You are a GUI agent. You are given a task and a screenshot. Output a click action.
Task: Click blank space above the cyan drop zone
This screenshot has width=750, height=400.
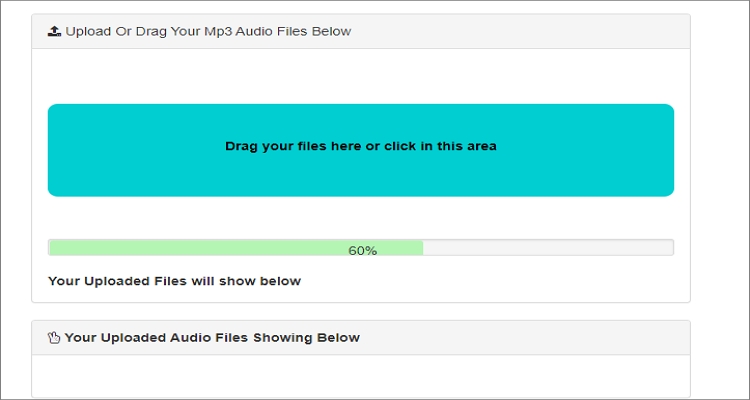[x=361, y=77]
